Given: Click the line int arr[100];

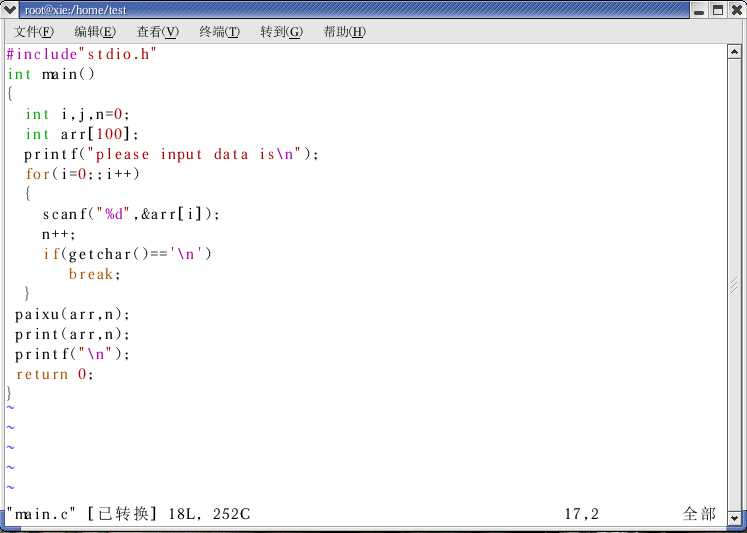Looking at the screenshot, I should (82, 134).
